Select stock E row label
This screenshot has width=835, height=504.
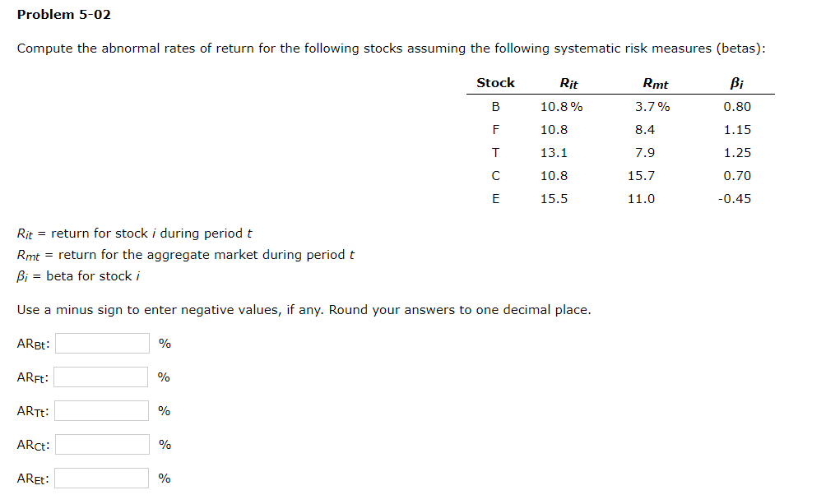[495, 198]
